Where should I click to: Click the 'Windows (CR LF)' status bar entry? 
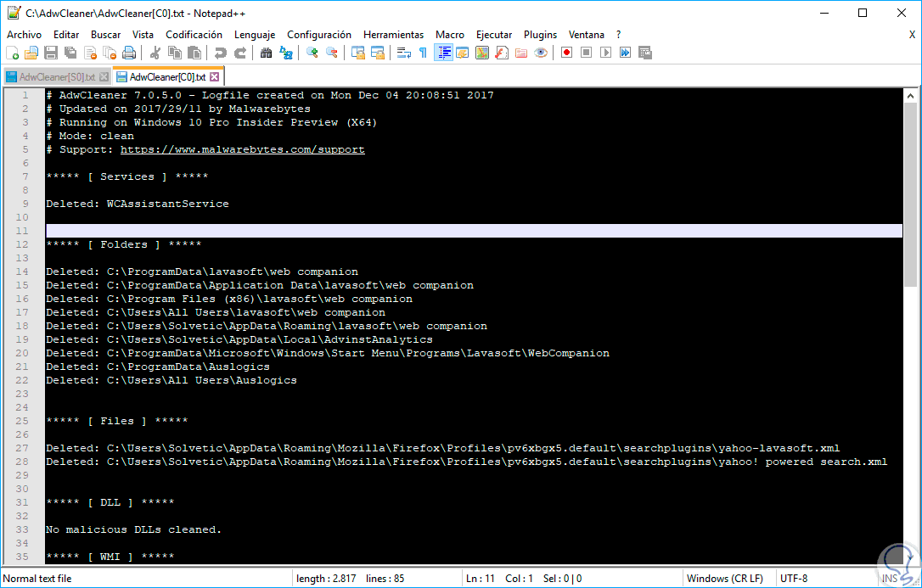click(727, 579)
